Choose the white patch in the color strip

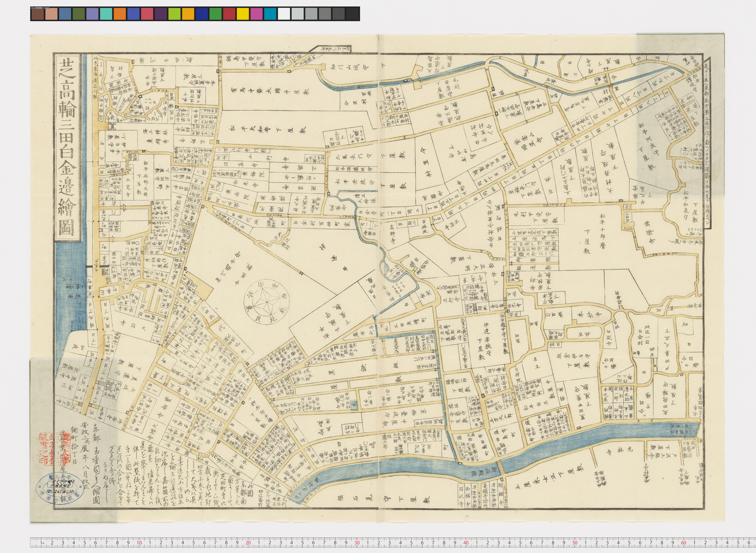click(x=284, y=14)
